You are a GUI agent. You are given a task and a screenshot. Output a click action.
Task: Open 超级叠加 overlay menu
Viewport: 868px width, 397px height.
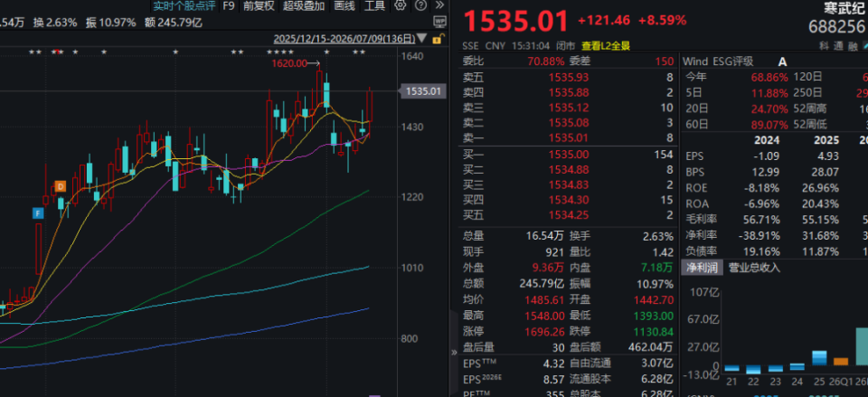pos(304,5)
